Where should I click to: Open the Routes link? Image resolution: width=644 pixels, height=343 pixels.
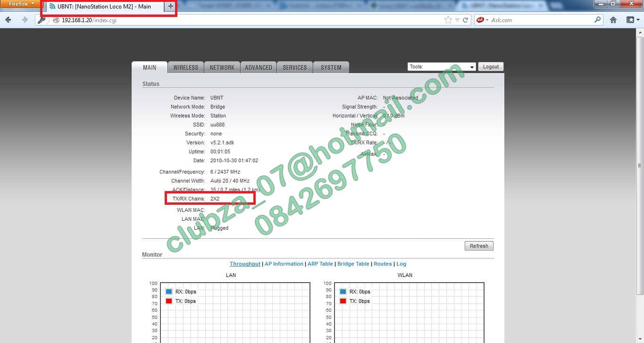click(x=383, y=264)
